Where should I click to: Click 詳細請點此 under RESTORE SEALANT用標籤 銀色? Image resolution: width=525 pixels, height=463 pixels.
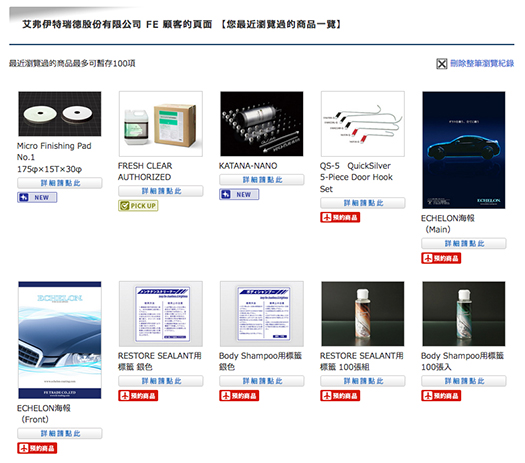[x=161, y=381]
